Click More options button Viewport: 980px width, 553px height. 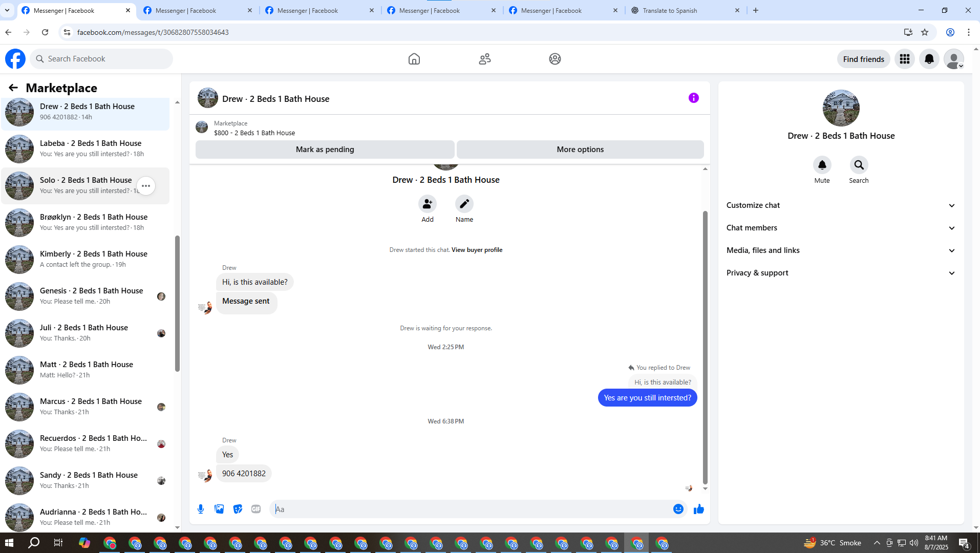tap(580, 150)
